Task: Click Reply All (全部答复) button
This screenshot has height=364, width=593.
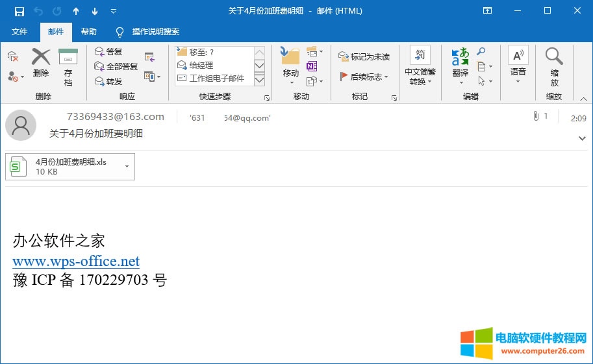Action: pos(116,67)
